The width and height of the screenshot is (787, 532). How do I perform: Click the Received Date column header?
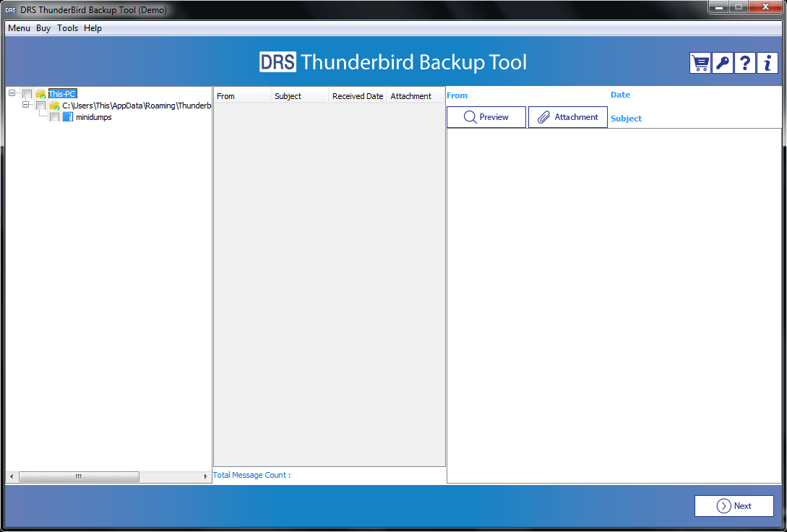point(357,95)
